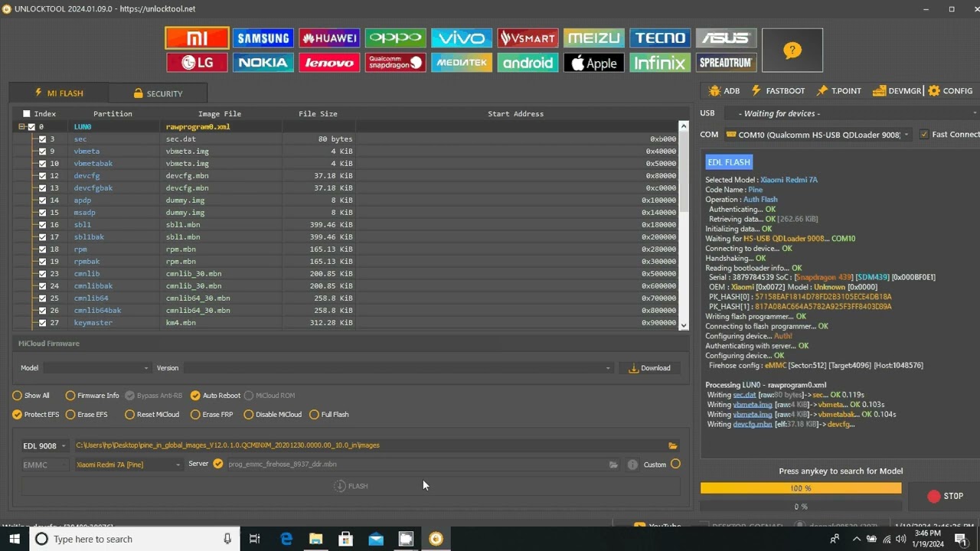Uncheck the keymaster partition row checkbox
Image resolution: width=980 pixels, height=551 pixels.
[x=42, y=323]
